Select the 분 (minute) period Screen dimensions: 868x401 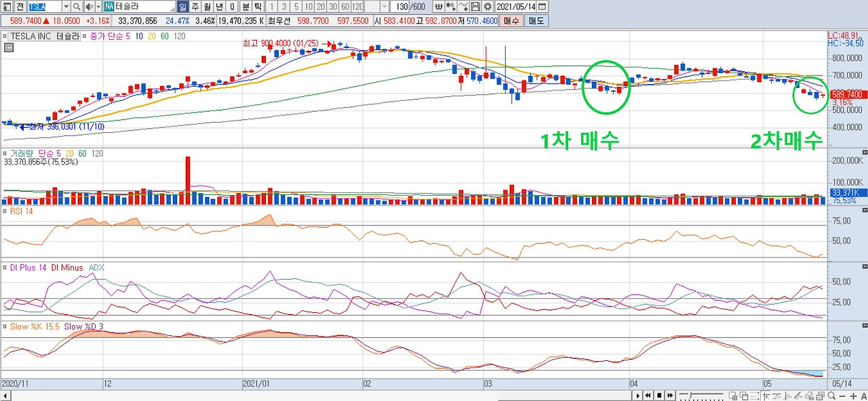246,7
